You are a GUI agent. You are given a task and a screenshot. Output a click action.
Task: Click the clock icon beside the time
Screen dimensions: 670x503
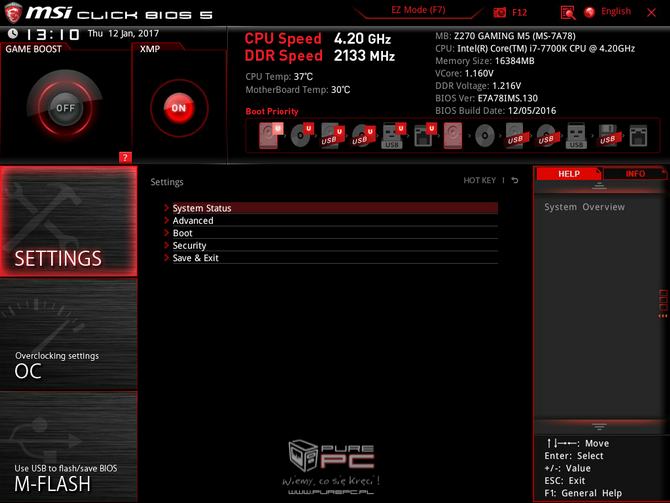point(13,33)
